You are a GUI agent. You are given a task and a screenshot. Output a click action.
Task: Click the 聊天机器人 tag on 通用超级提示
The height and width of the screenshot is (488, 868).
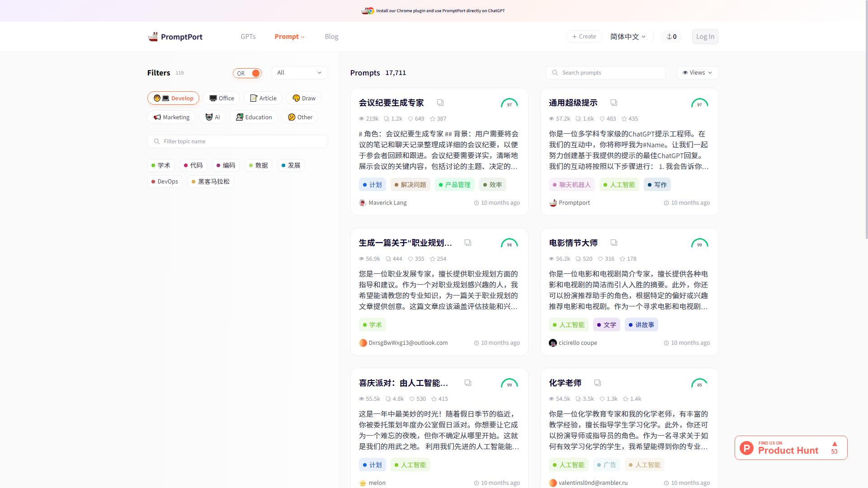[x=572, y=185]
